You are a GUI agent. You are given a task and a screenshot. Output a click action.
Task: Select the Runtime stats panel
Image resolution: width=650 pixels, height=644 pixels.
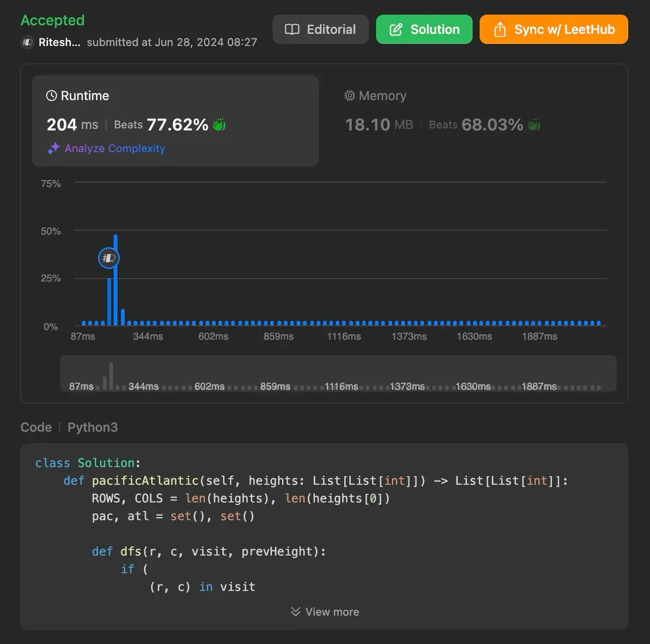175,120
